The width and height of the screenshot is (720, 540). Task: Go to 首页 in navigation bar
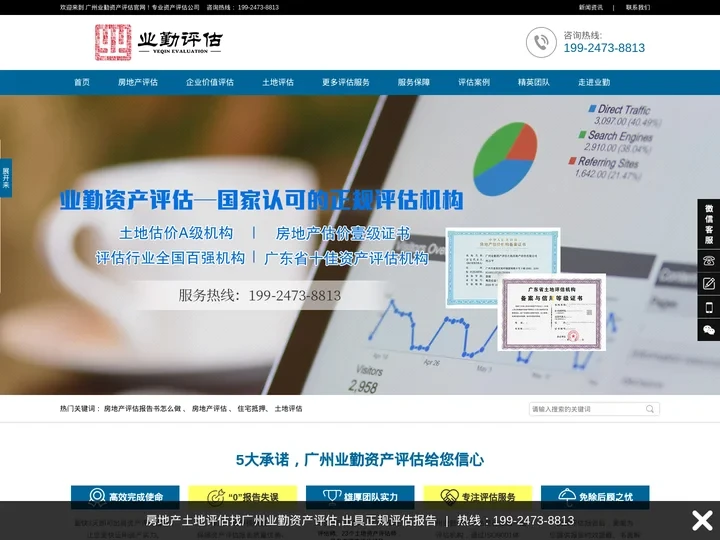pyautogui.click(x=82, y=82)
